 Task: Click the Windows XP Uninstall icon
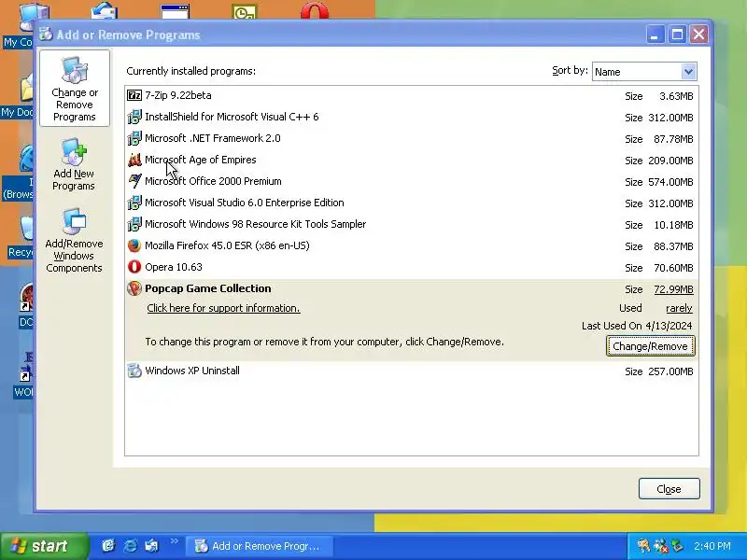tap(134, 371)
